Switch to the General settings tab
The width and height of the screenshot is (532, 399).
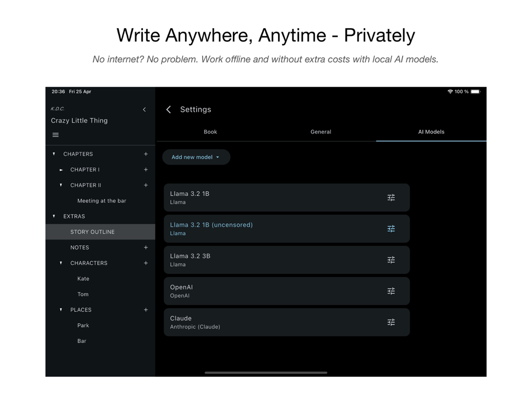pos(321,132)
